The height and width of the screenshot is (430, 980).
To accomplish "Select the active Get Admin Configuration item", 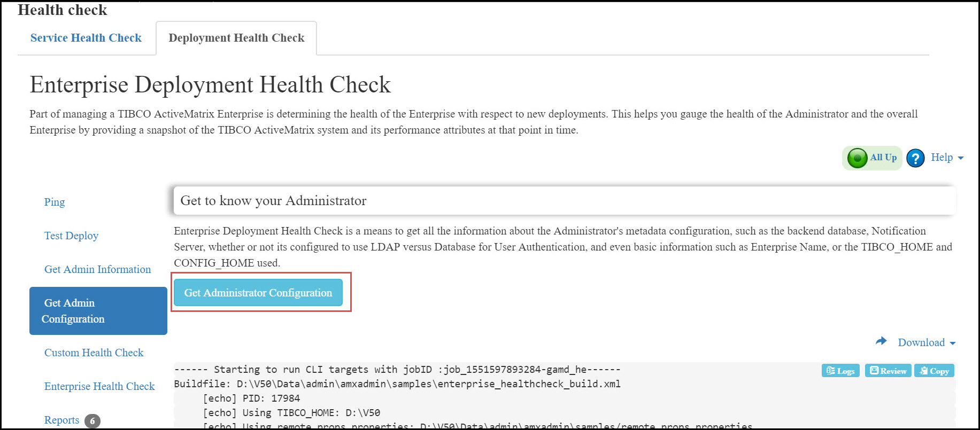I will [98, 311].
